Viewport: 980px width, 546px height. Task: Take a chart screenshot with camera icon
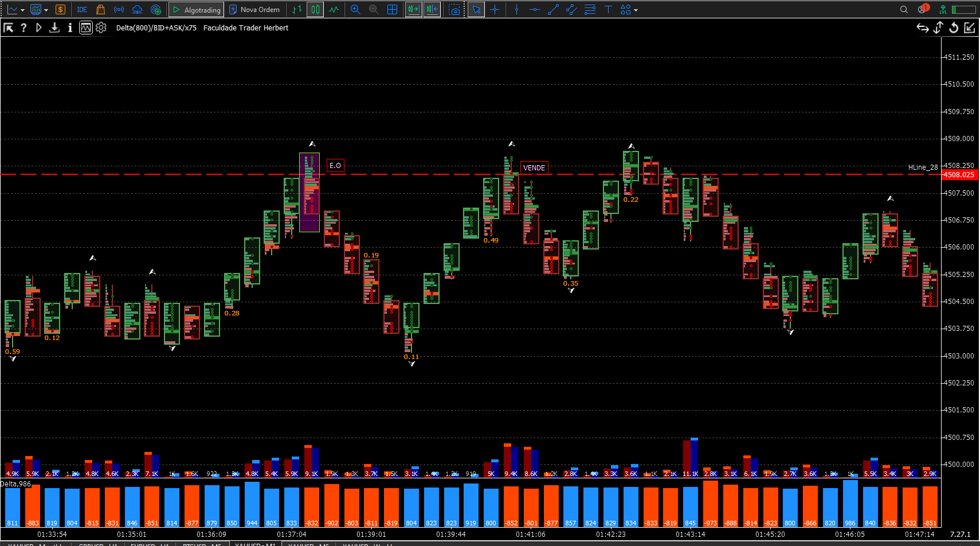454,10
